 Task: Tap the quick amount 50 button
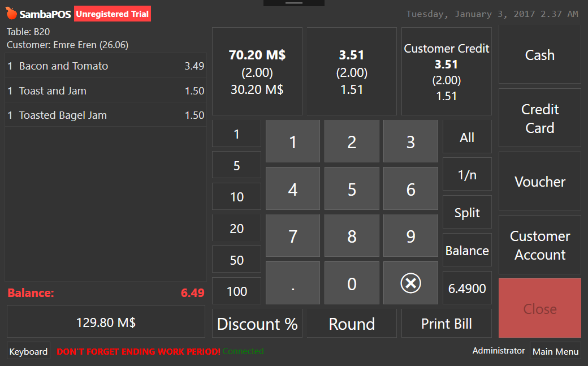[237, 260]
